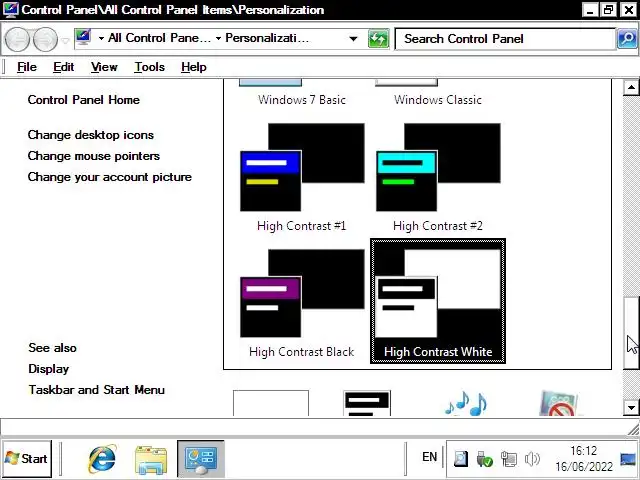Launch Internet Explorer from taskbar

click(x=102, y=459)
